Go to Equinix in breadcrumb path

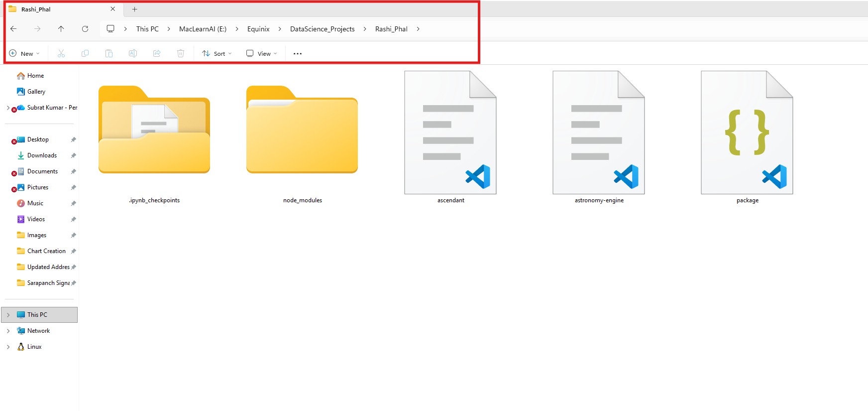(258, 29)
